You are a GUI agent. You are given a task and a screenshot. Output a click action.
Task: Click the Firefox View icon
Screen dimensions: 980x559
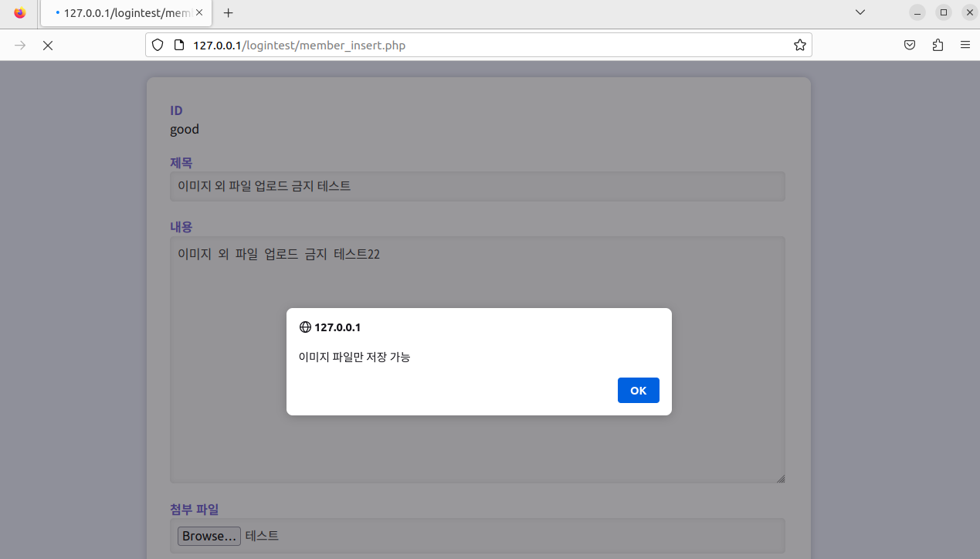click(x=20, y=13)
